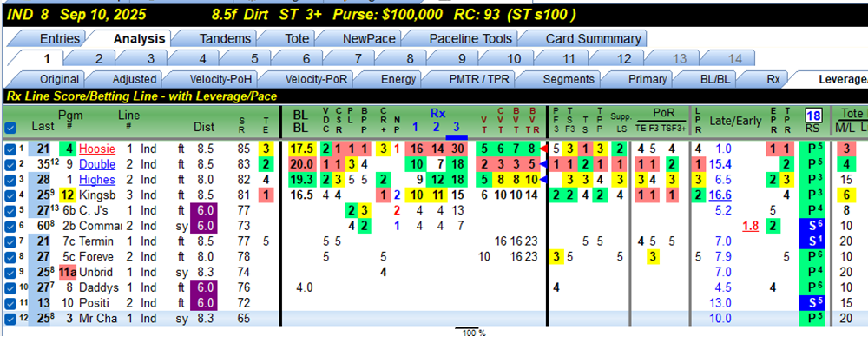Viewport: 868px width, 337px height.
Task: Sort by the Rx 1 column header
Action: tap(415, 128)
